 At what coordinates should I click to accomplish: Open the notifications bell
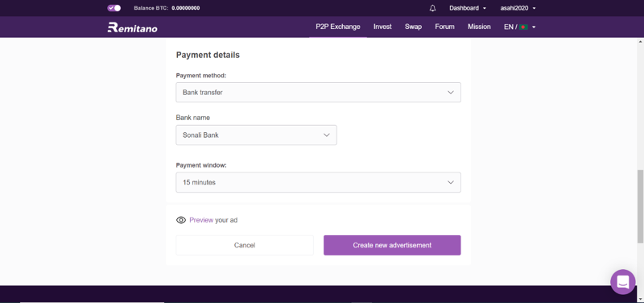tap(432, 8)
